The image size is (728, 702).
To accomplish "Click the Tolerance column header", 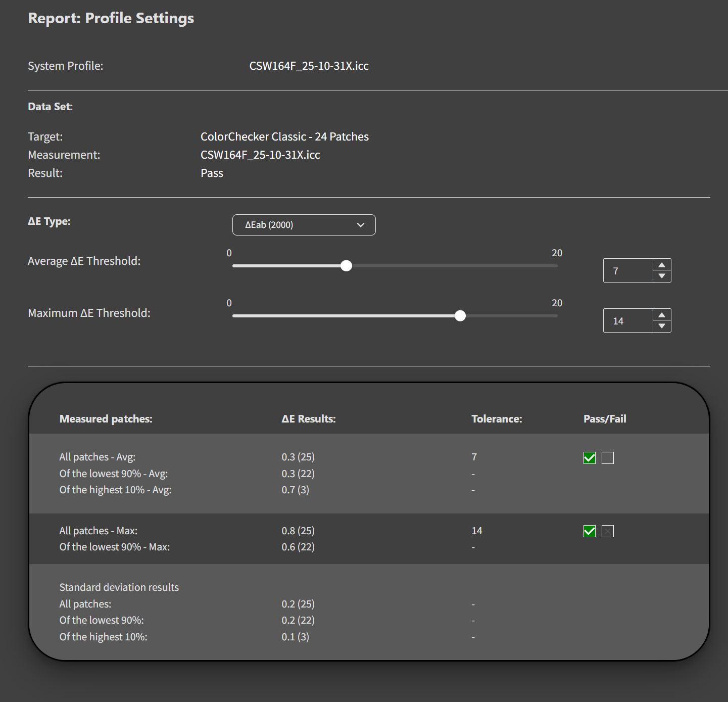I will [497, 419].
